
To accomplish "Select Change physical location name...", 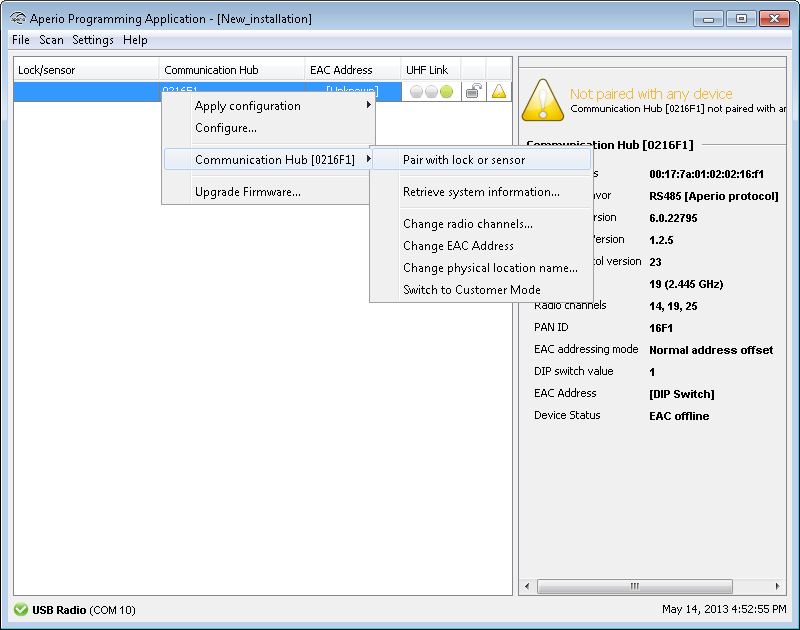I will 482,268.
